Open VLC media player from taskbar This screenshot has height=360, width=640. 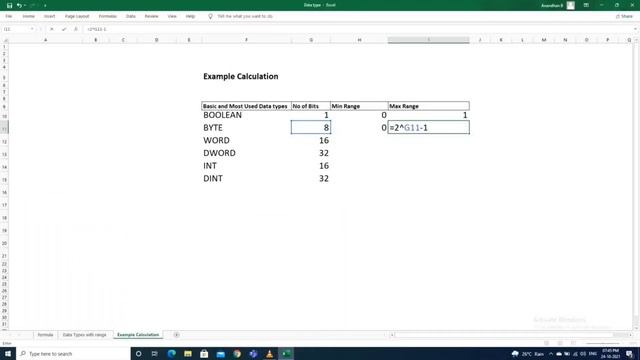pos(269,353)
